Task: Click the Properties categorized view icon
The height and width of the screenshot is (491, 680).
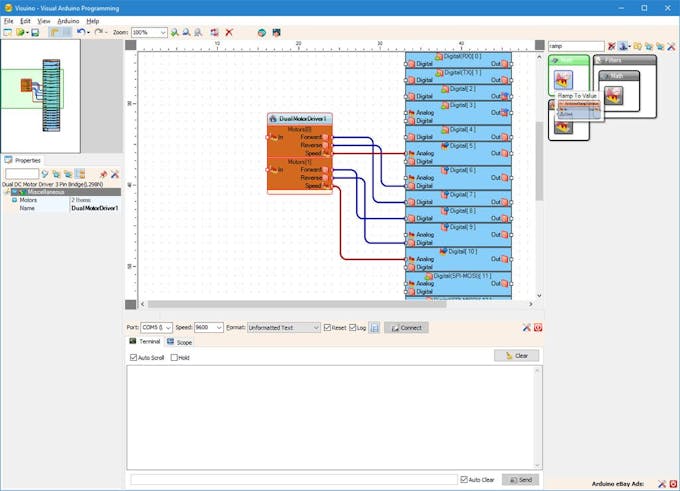Action: [x=80, y=174]
